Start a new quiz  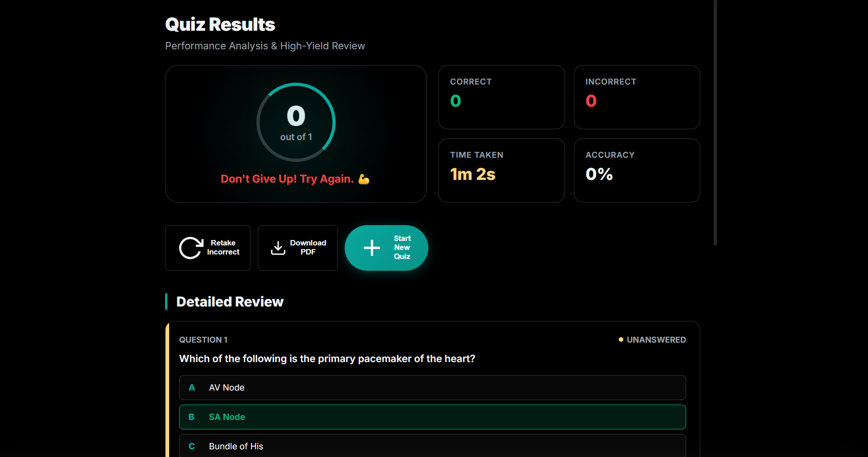(386, 248)
